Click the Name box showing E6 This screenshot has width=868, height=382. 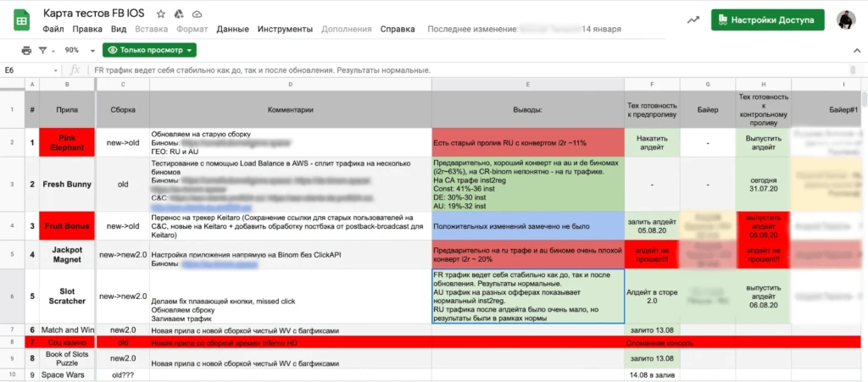(x=28, y=71)
